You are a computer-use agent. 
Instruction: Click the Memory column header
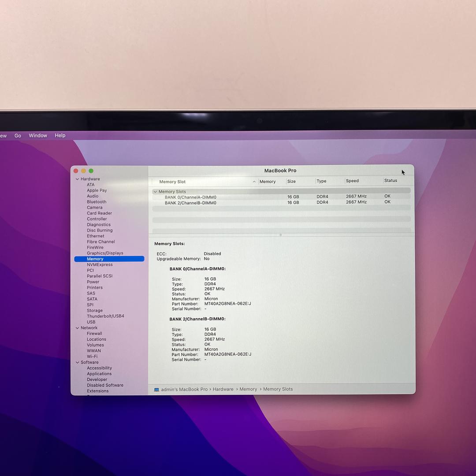pos(268,182)
